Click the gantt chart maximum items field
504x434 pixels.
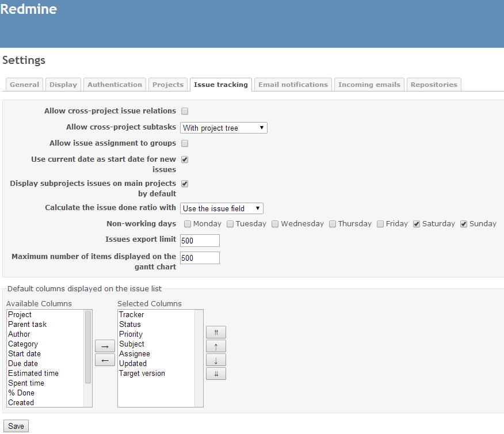(200, 258)
